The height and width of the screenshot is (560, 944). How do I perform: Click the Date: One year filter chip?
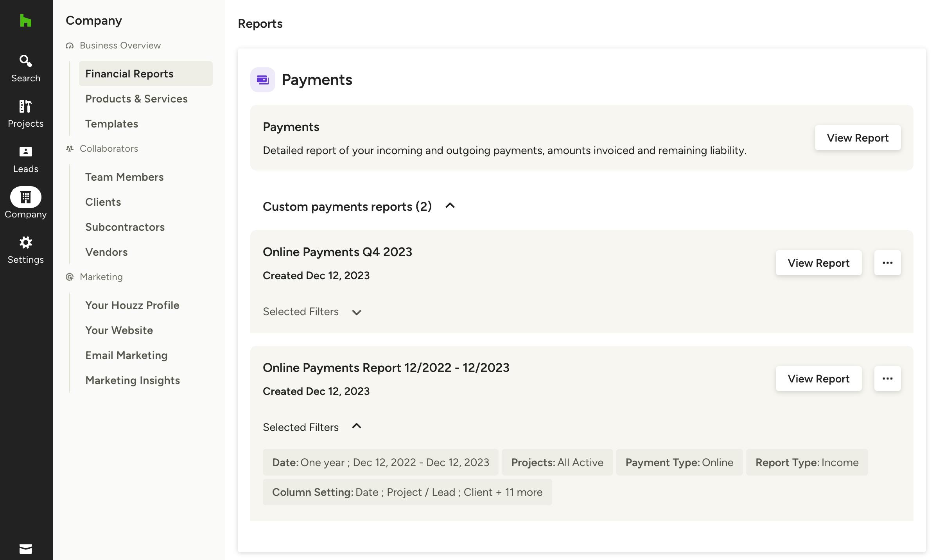point(380,462)
